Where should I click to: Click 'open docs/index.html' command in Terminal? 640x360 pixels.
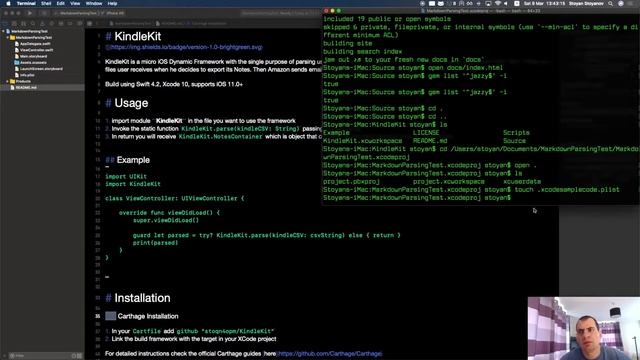click(465, 68)
